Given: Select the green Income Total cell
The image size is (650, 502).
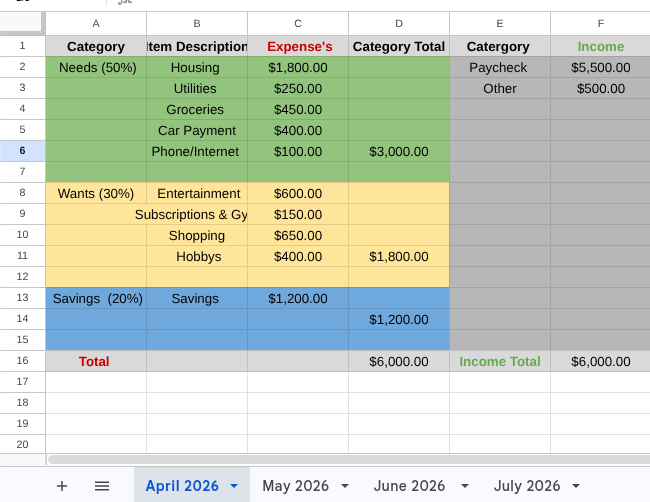Looking at the screenshot, I should coord(499,361).
